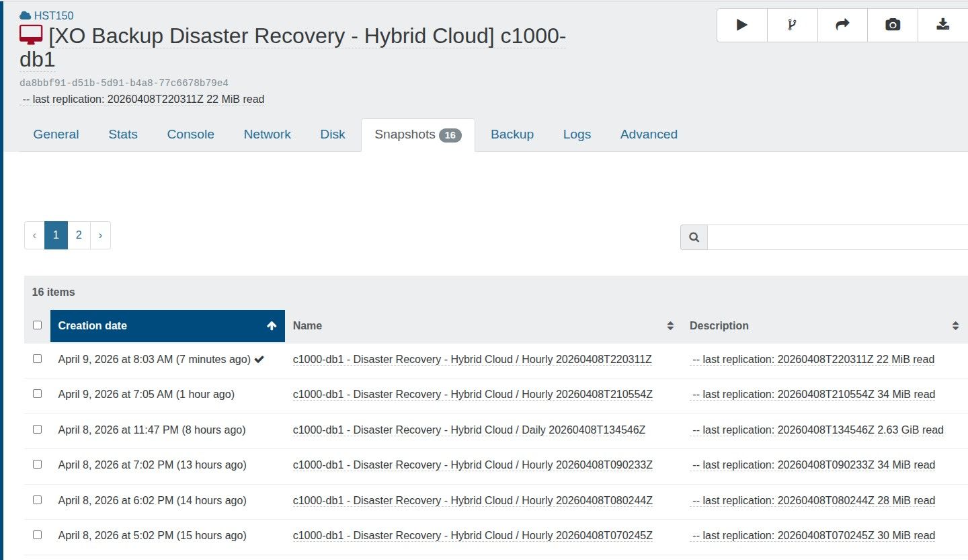Go to next page with chevron
Image resolution: width=968 pixels, height=560 pixels.
pyautogui.click(x=100, y=235)
